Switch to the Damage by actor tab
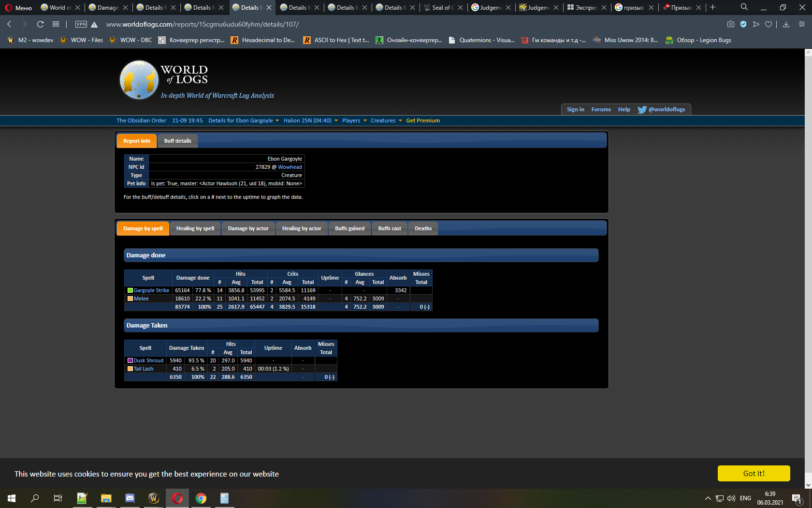 point(248,228)
